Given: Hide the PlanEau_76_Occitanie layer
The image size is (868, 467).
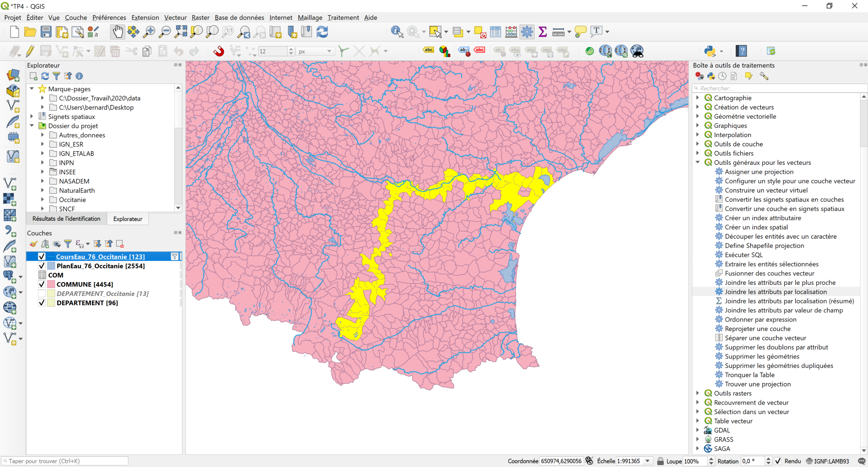Looking at the screenshot, I should coord(41,266).
